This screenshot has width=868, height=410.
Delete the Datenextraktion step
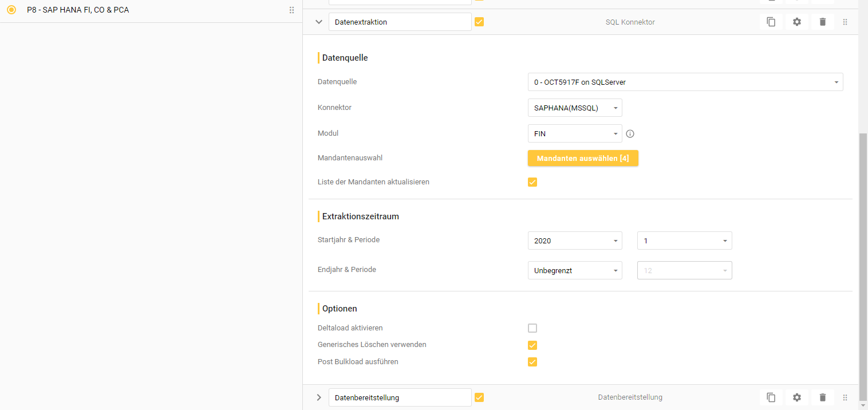tap(822, 22)
